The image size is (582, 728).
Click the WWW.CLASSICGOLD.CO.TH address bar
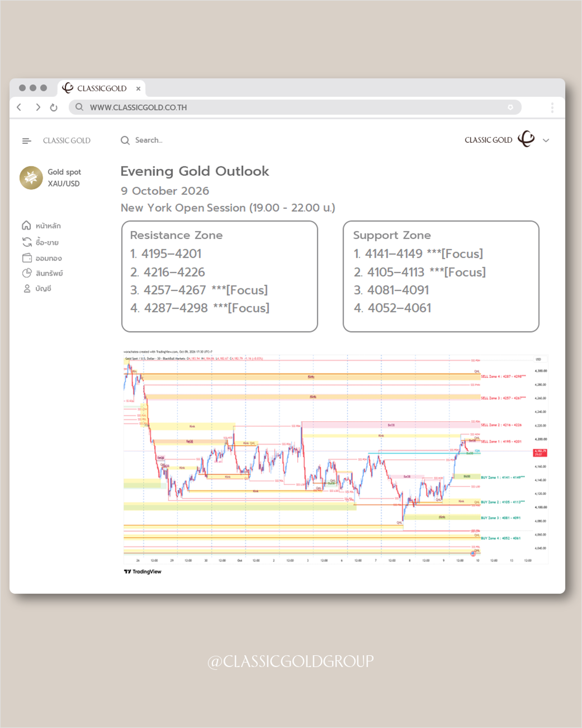pyautogui.click(x=295, y=107)
